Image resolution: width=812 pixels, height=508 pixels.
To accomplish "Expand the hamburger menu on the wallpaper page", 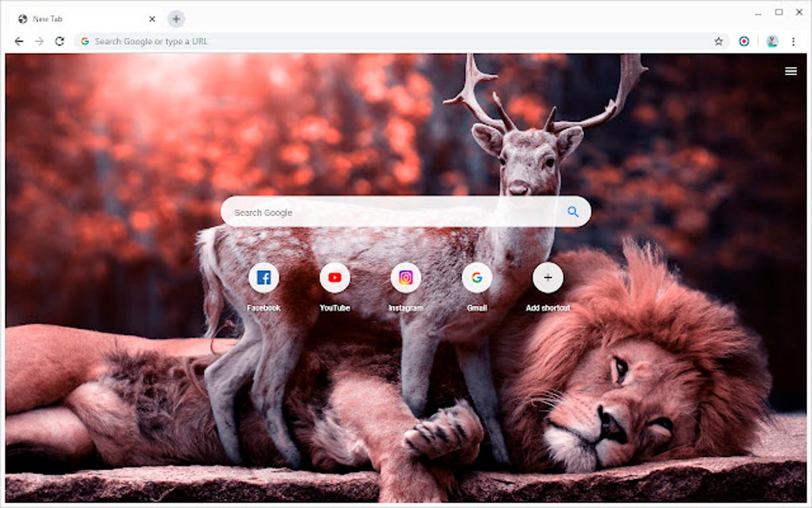I will point(791,71).
